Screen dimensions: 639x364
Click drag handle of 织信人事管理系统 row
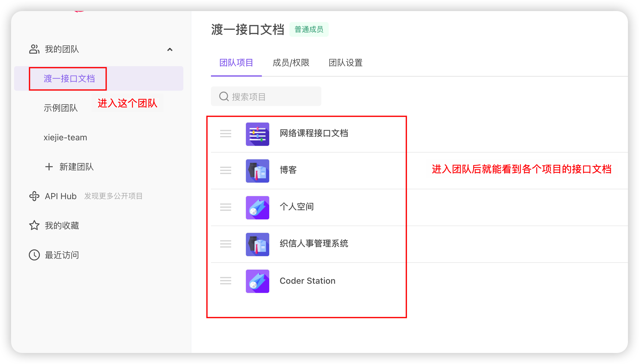pyautogui.click(x=226, y=244)
